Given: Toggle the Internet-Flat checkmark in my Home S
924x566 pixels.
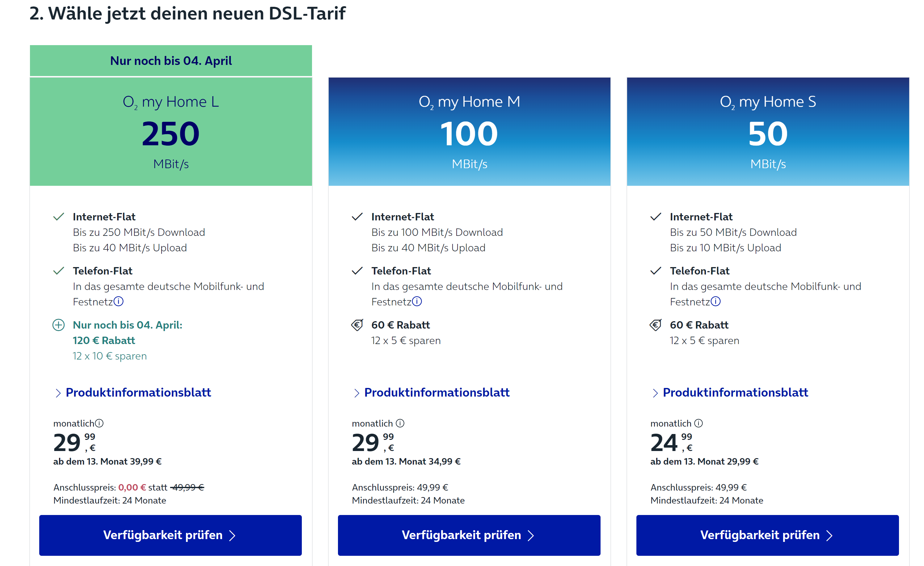Looking at the screenshot, I should pos(656,217).
